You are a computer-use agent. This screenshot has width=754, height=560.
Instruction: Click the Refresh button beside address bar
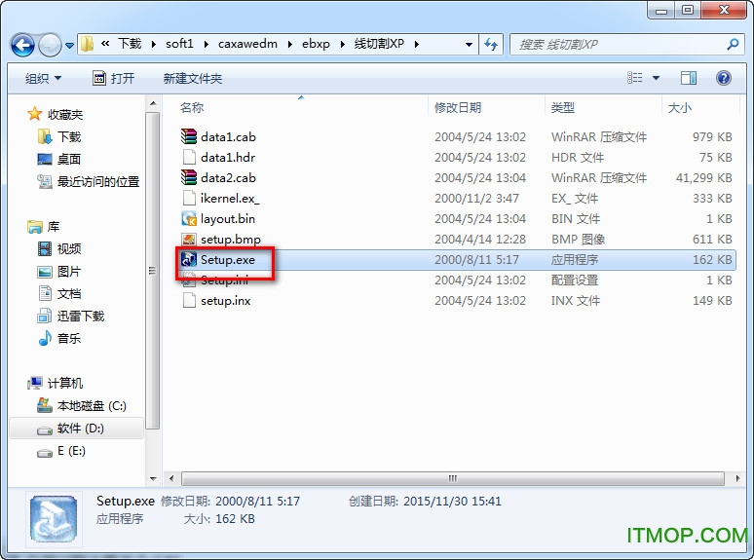(x=491, y=44)
